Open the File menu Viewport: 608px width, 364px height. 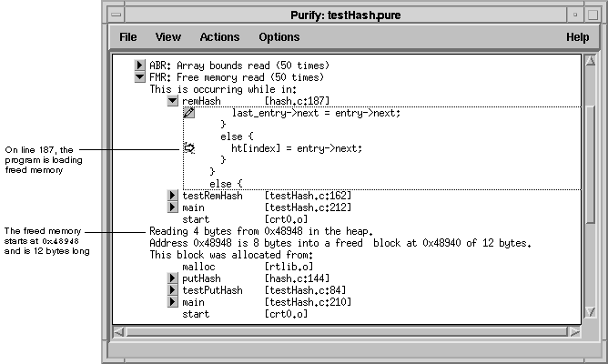click(x=128, y=37)
